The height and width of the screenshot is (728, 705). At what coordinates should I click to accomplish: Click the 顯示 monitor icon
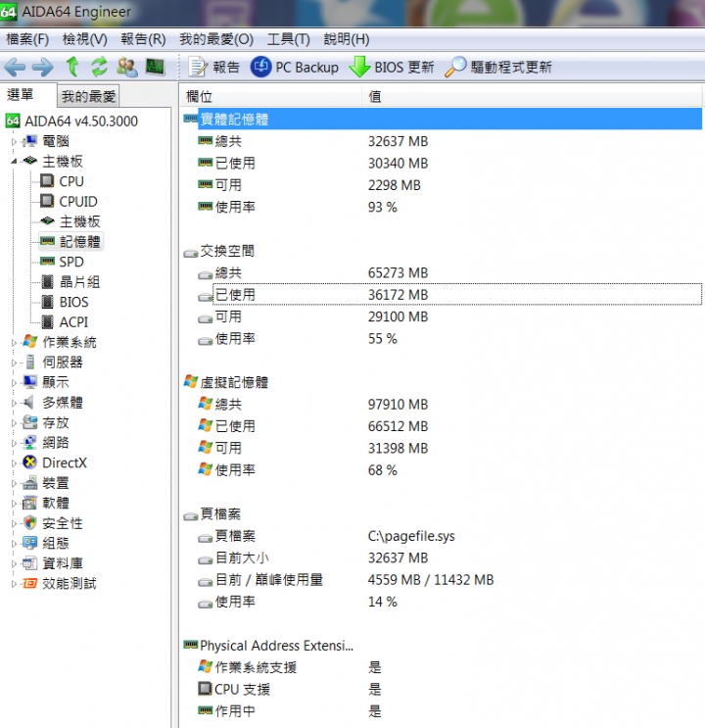tap(30, 382)
